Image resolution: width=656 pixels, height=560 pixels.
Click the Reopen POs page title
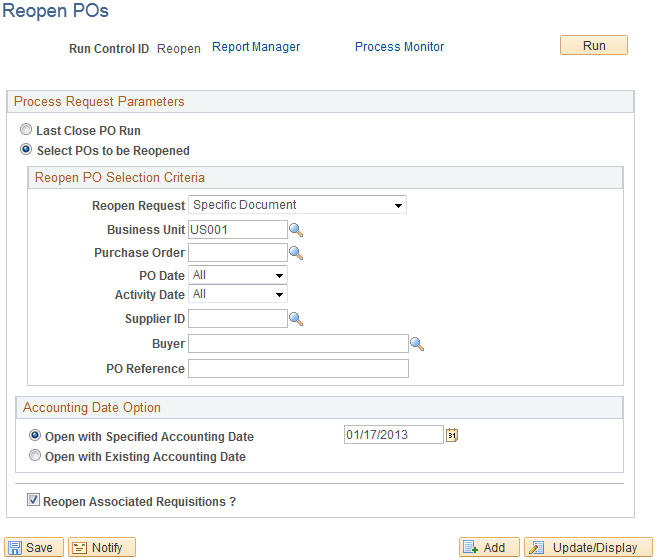(x=56, y=10)
